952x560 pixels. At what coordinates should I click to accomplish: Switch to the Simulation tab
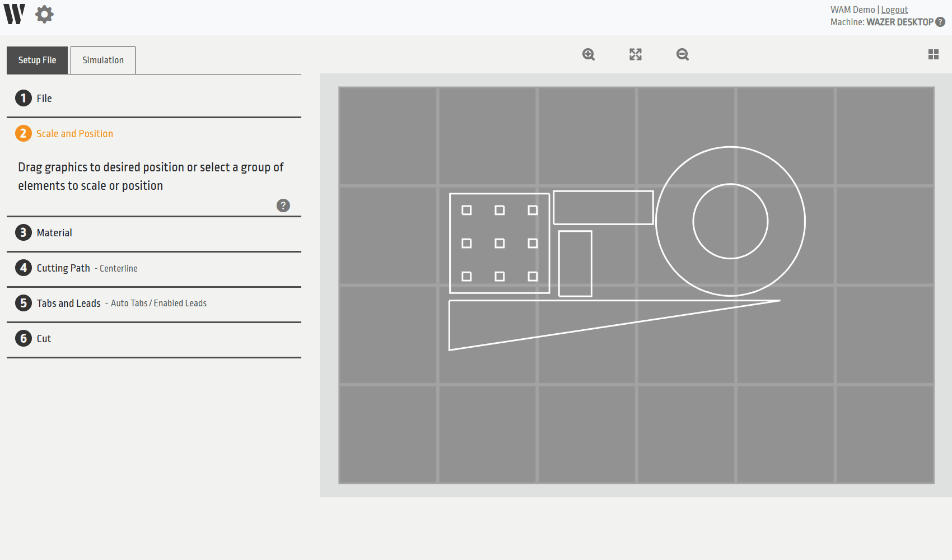103,60
